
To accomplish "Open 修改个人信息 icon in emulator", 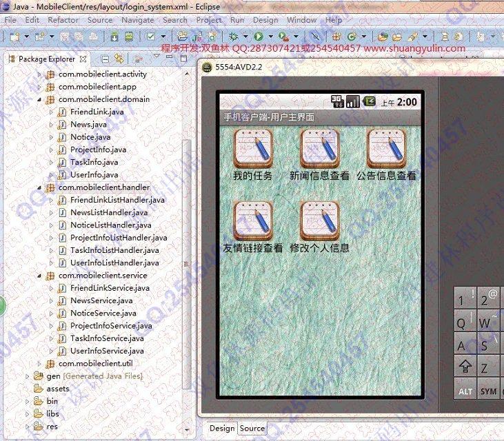I will tap(319, 220).
